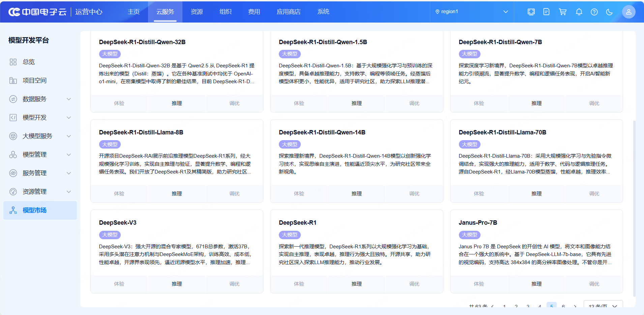Open the document icon in top bar
The height and width of the screenshot is (315, 644).
546,12
